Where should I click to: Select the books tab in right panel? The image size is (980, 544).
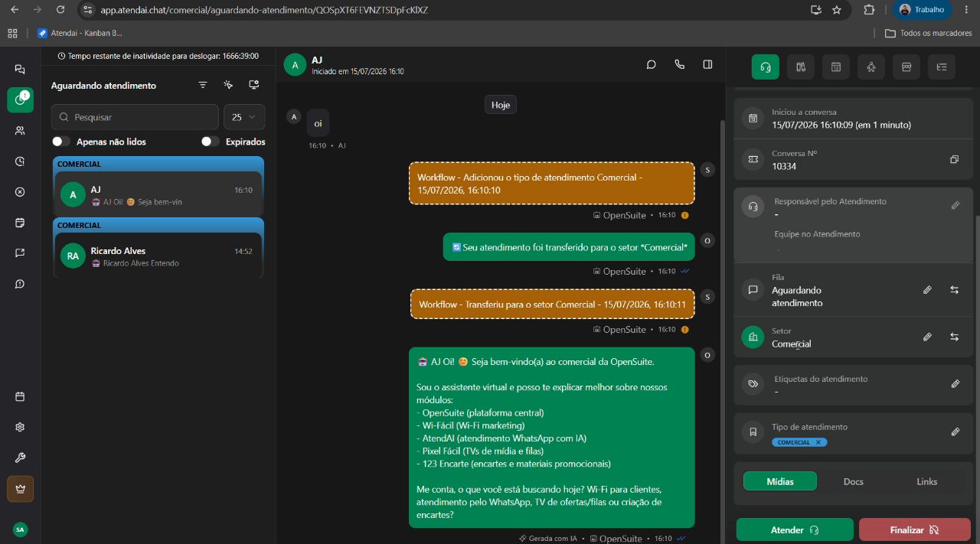click(801, 67)
